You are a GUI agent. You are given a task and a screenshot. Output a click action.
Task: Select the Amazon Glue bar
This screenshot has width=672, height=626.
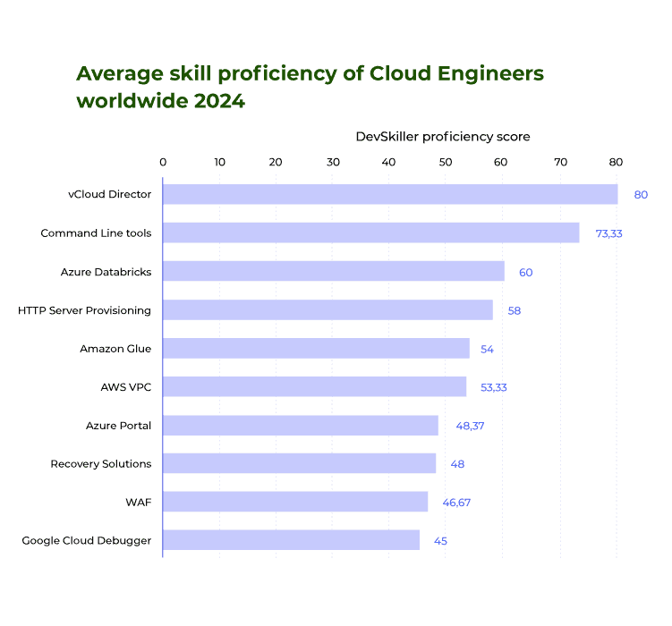(316, 348)
